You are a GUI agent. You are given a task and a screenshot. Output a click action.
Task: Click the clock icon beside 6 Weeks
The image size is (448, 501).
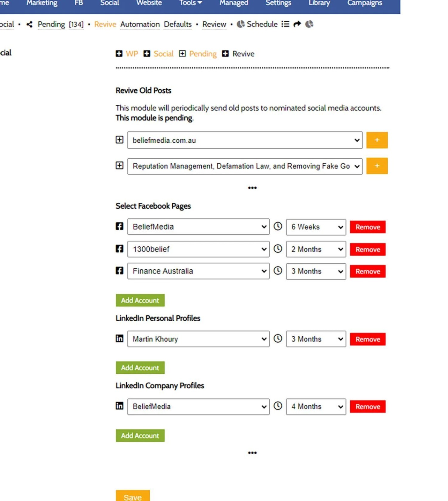[x=278, y=226]
